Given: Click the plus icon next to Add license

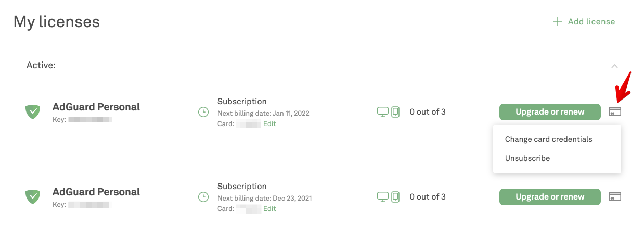Looking at the screenshot, I should pos(558,21).
